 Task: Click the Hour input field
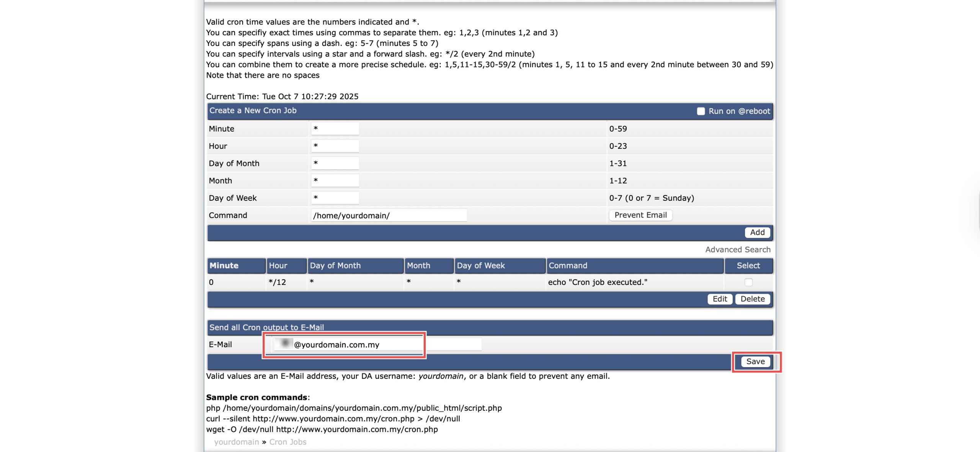pos(335,146)
